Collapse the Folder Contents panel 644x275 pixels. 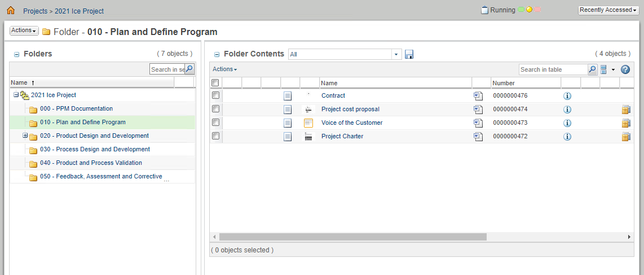point(217,54)
